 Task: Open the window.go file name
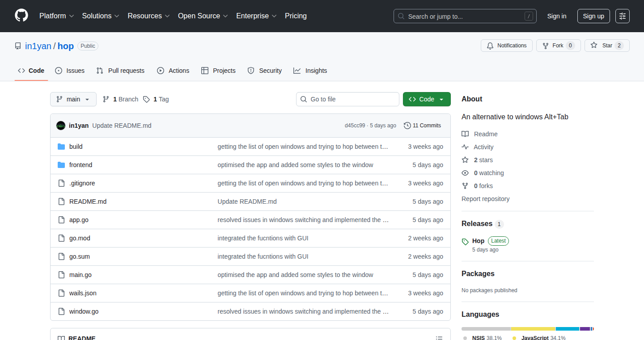tap(84, 311)
